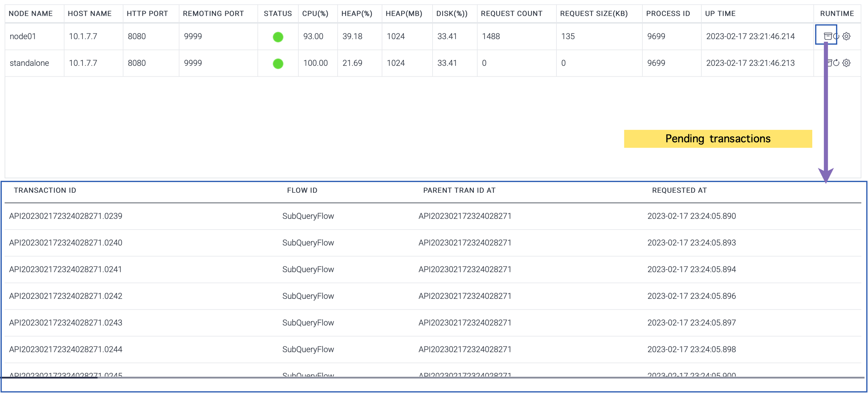868x393 pixels.
Task: Click the REQUESTED AT column header
Action: click(679, 190)
